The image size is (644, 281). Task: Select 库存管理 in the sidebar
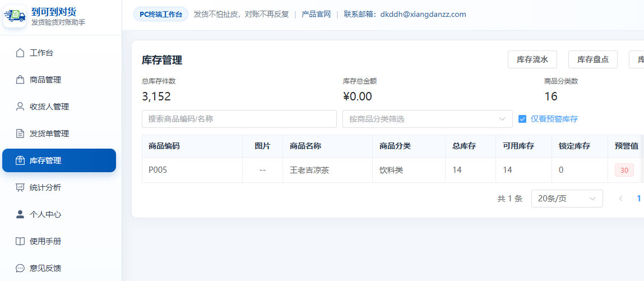pos(59,160)
